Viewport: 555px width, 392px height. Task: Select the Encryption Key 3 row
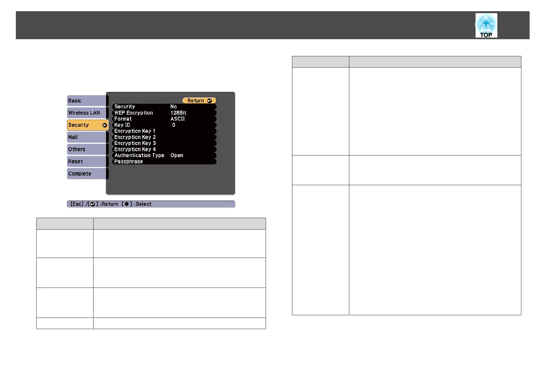[x=164, y=143]
